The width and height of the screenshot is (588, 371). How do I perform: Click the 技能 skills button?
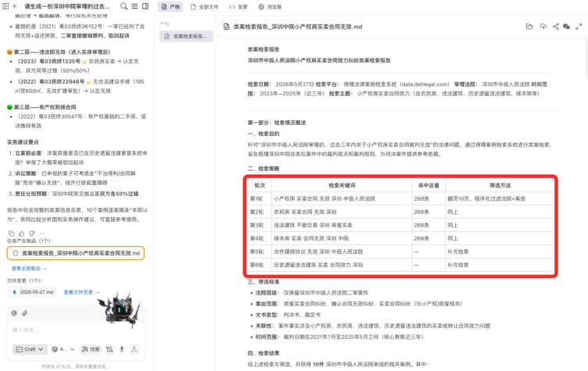pyautogui.click(x=91, y=349)
